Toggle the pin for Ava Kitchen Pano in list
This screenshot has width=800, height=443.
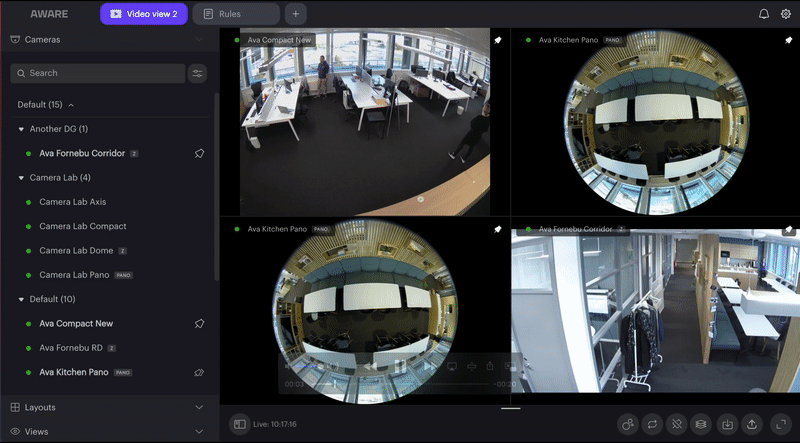click(x=199, y=372)
